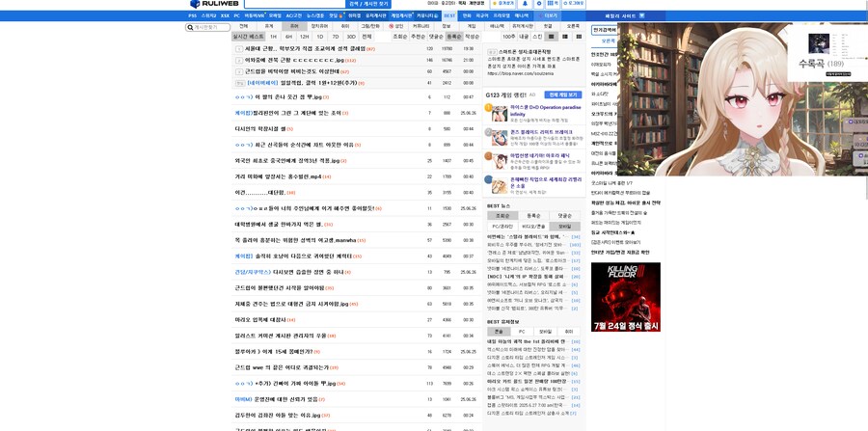Image resolution: width=868 pixels, height=431 pixels.
Task: Select 비디오/콘솔 tab under BEST 뉴스
Action: [534, 227]
